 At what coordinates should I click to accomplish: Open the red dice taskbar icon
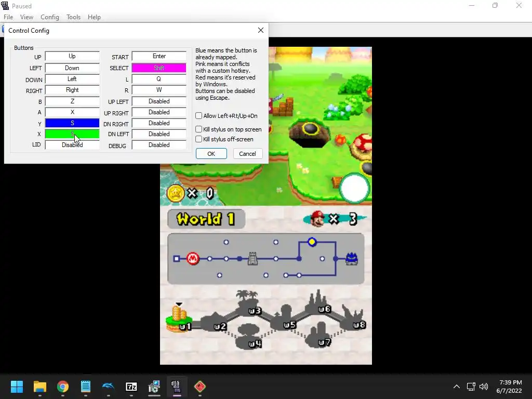(x=200, y=387)
